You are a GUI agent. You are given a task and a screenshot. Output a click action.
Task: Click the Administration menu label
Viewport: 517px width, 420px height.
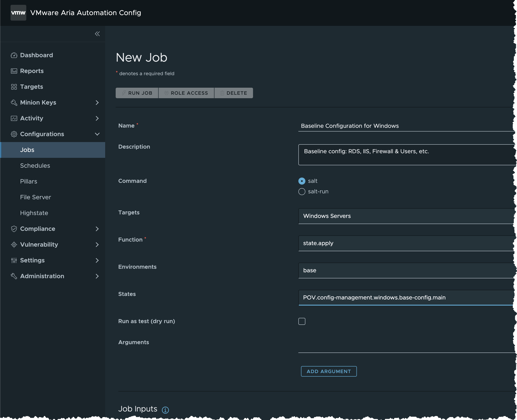42,276
